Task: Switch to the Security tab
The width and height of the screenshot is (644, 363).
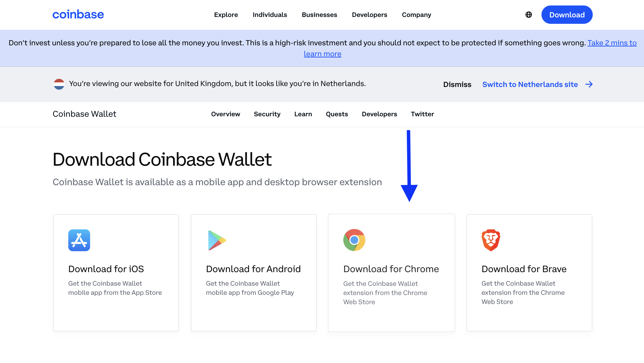Action: [x=267, y=114]
